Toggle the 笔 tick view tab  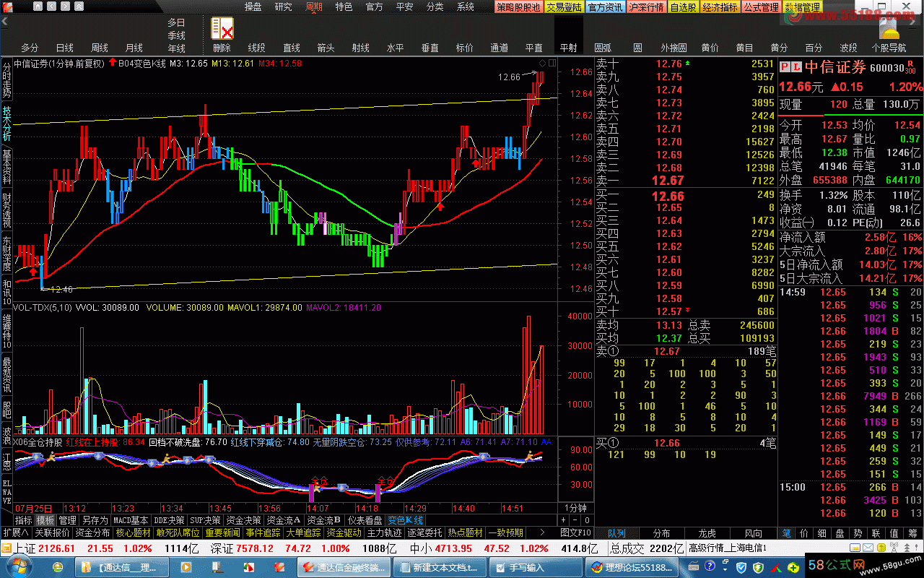[787, 532]
